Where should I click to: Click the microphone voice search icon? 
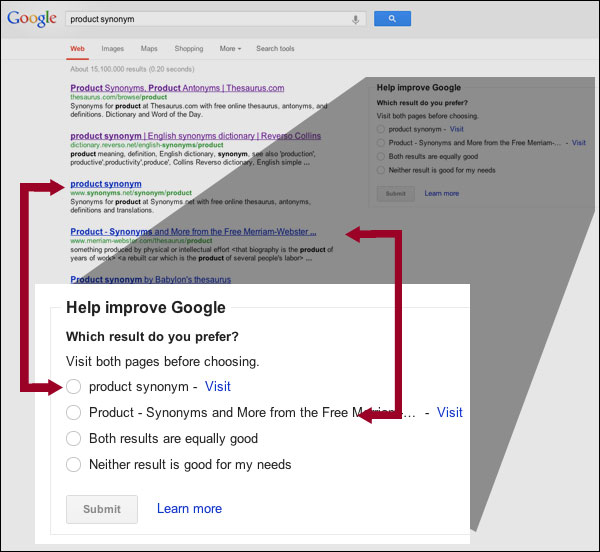point(355,19)
